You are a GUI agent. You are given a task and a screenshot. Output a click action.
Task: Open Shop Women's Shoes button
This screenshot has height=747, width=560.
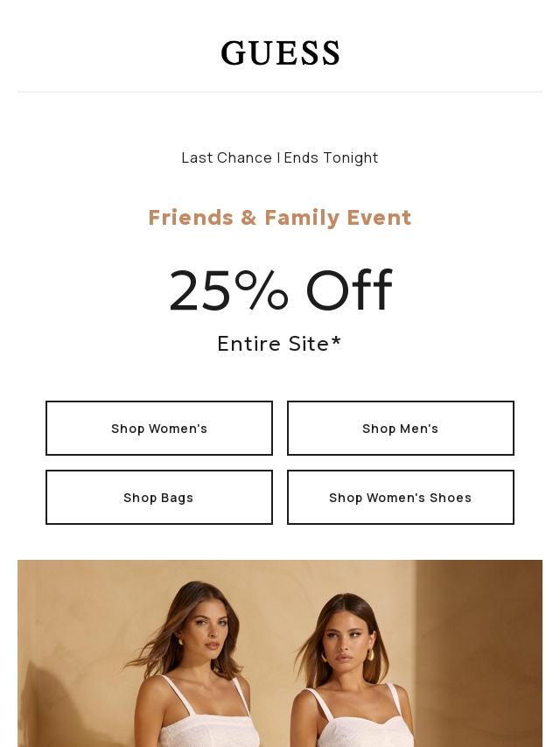[x=401, y=497]
